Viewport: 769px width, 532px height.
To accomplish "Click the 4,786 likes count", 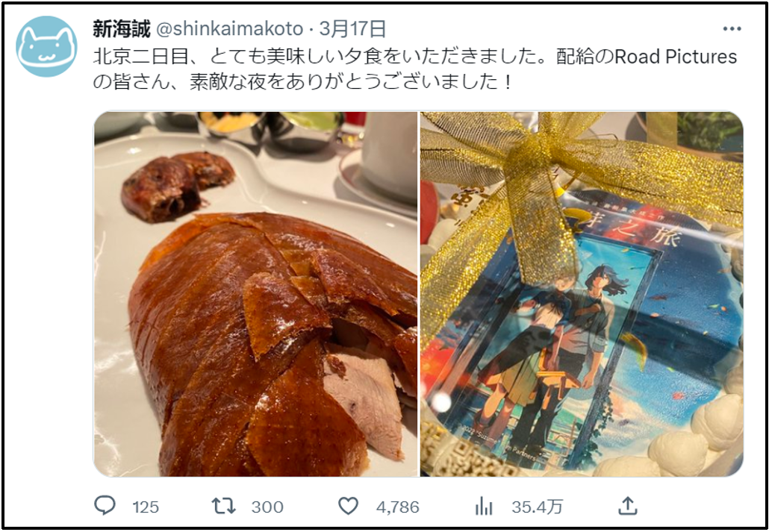I will tap(398, 507).
